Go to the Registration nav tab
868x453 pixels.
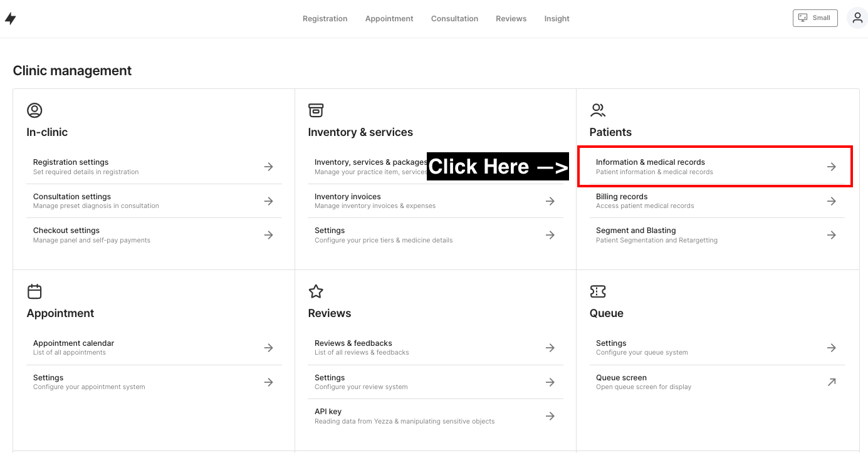325,19
